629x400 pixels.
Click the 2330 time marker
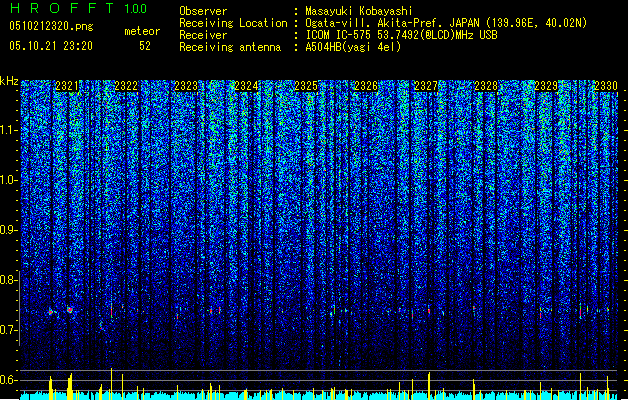pyautogui.click(x=606, y=86)
